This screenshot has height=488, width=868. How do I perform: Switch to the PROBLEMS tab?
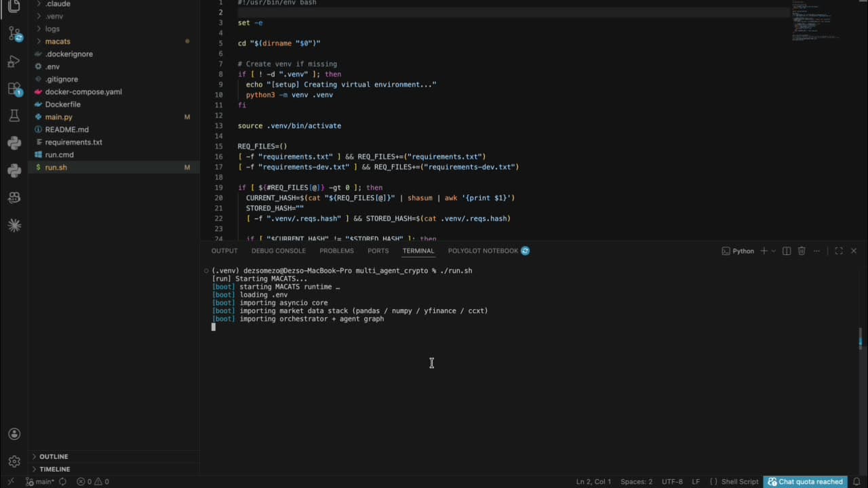(x=336, y=251)
